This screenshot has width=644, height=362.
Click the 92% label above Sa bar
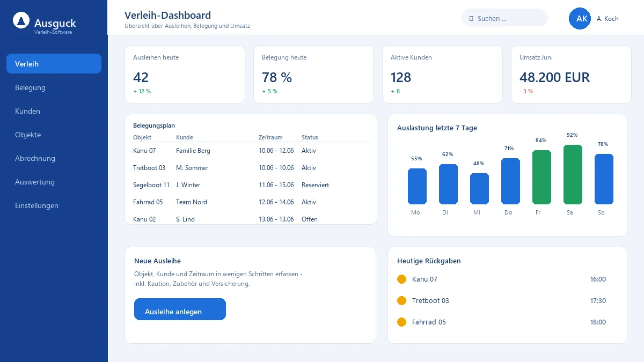pos(573,135)
